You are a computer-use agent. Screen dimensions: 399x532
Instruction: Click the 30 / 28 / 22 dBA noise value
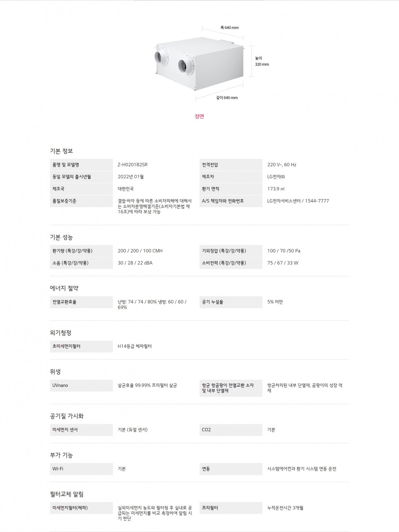click(135, 263)
